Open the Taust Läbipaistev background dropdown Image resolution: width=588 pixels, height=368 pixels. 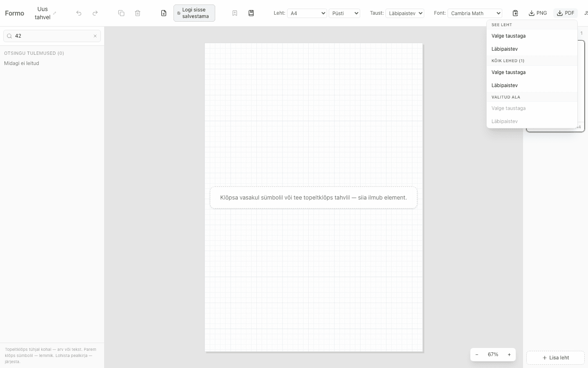[x=405, y=13]
